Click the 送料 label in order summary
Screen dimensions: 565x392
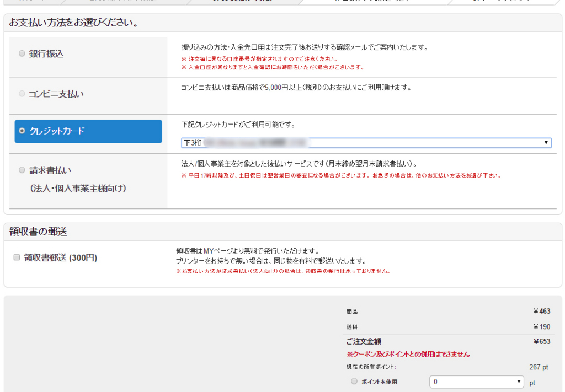[x=352, y=327]
